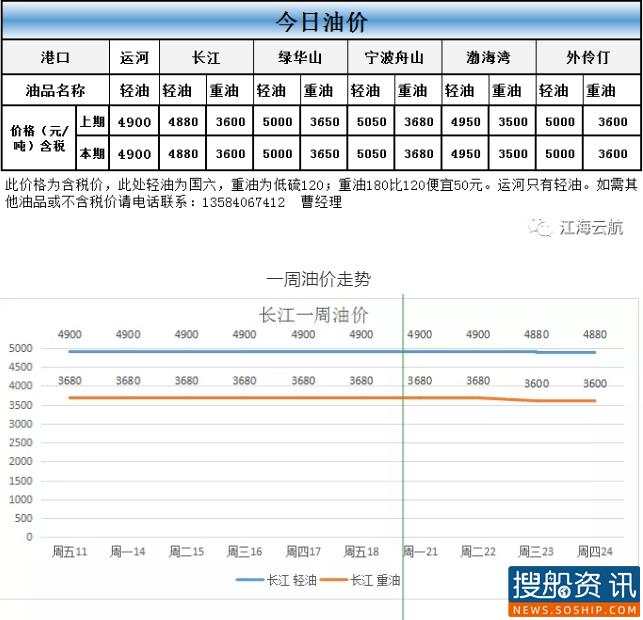Screen dimensions: 643x620
Task: Select 上期 price 3600 for 外伶仃 重油
Action: [612, 122]
